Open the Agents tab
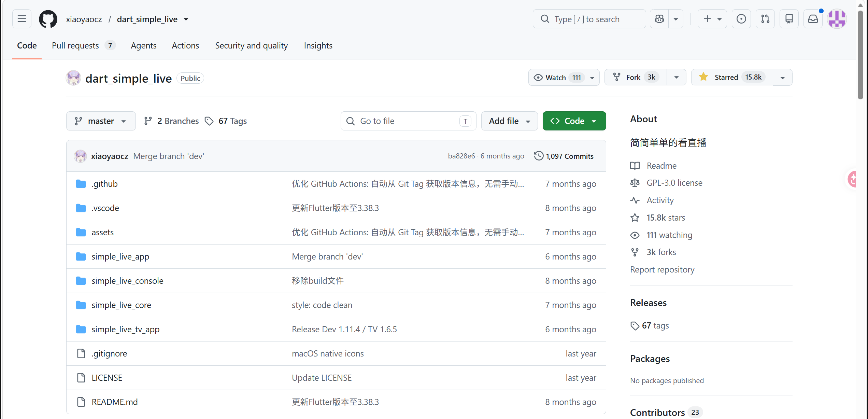The image size is (868, 419). [x=144, y=45]
